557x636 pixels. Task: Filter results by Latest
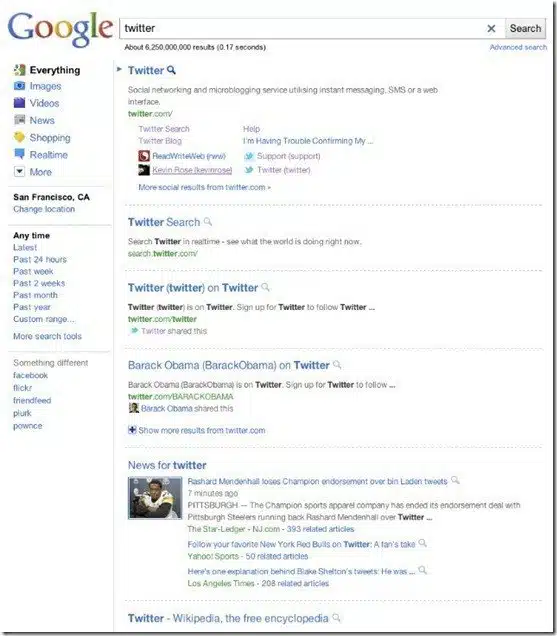coord(25,247)
